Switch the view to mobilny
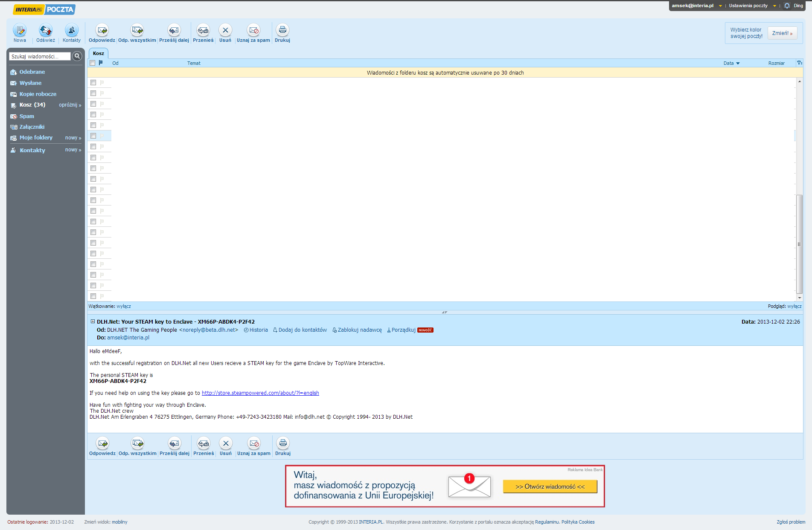Image resolution: width=812 pixels, height=530 pixels. [119, 522]
